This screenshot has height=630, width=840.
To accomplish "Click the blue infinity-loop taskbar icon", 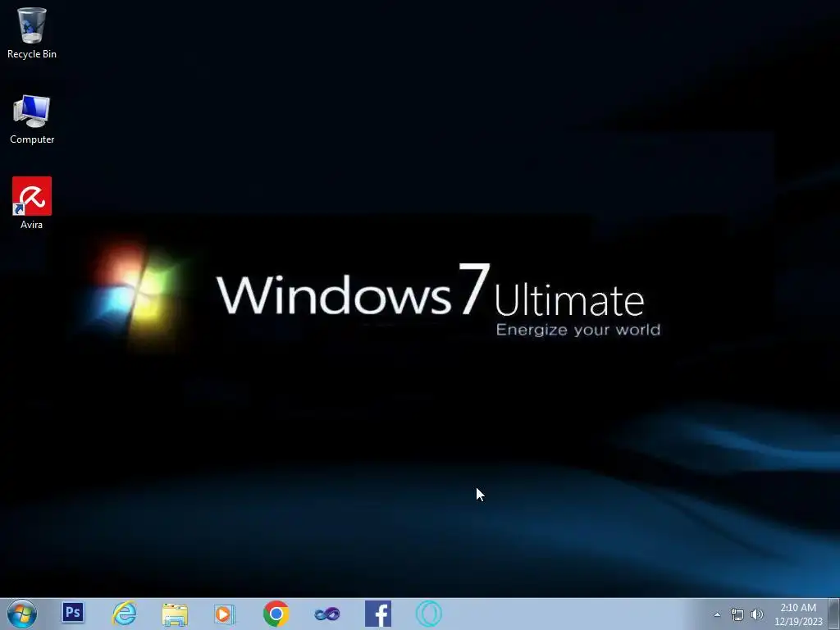I will pos(326,614).
